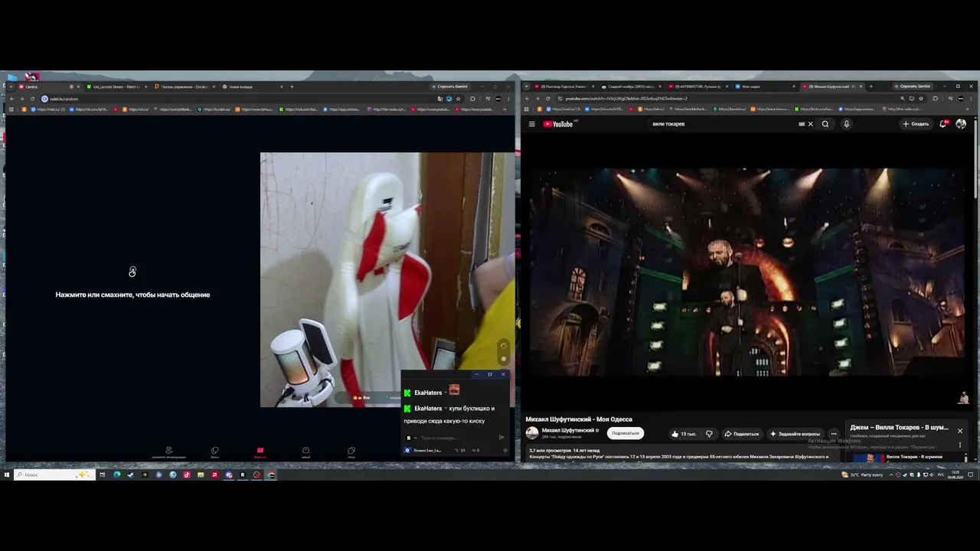Open Task View on the taskbar

click(102, 474)
